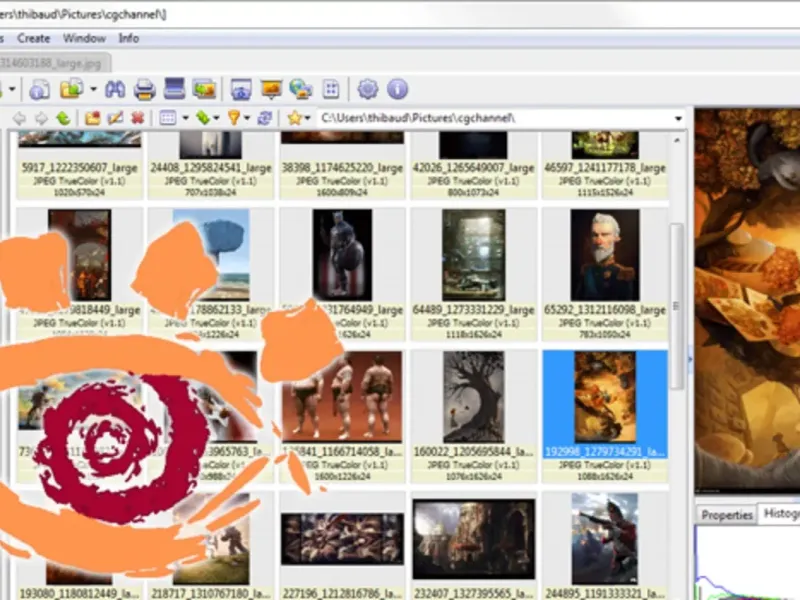Click the thumbnail list scrollbar handle
The height and width of the screenshot is (600, 800).
click(x=677, y=306)
